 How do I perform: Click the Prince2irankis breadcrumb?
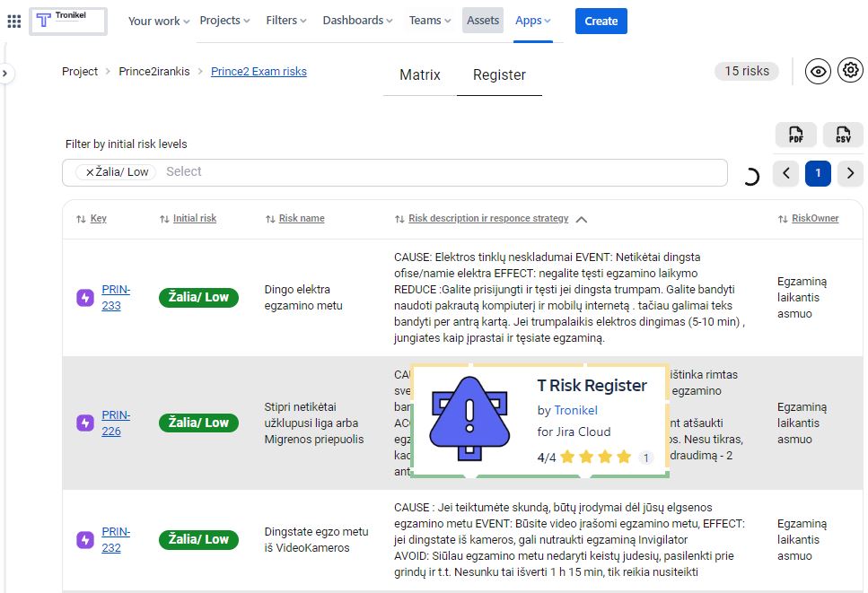(153, 72)
